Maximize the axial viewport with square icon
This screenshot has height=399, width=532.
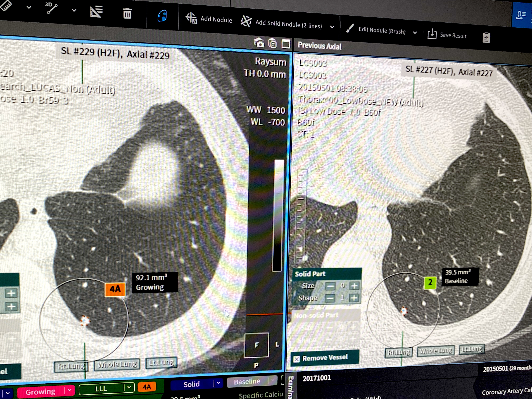286,44
